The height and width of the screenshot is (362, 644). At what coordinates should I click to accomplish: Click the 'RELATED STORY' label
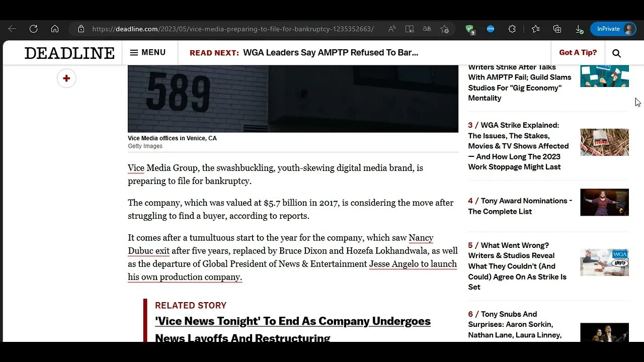[191, 305]
